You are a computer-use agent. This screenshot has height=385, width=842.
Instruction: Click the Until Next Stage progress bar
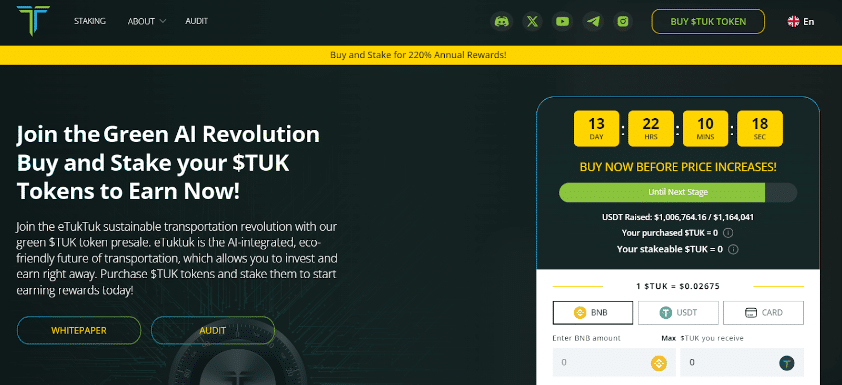click(x=678, y=192)
